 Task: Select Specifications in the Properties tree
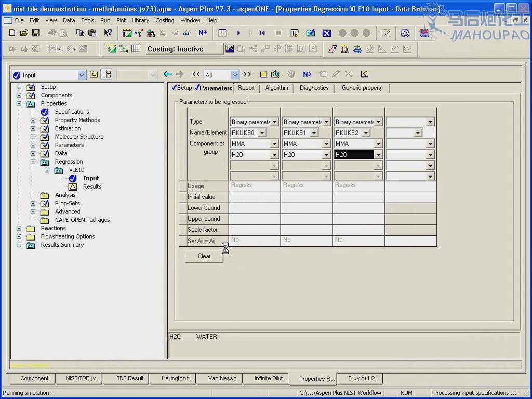(72, 112)
